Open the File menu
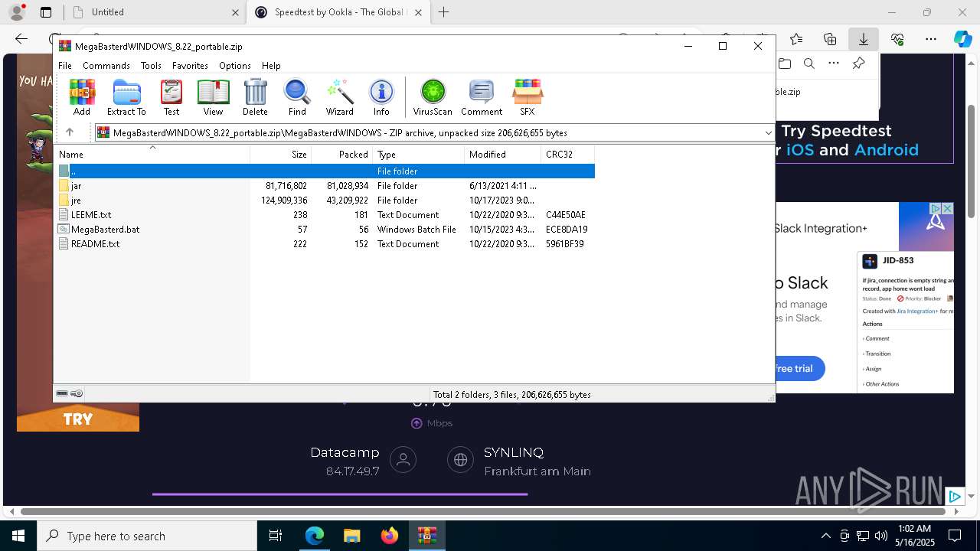The height and width of the screenshot is (551, 980). click(x=65, y=66)
